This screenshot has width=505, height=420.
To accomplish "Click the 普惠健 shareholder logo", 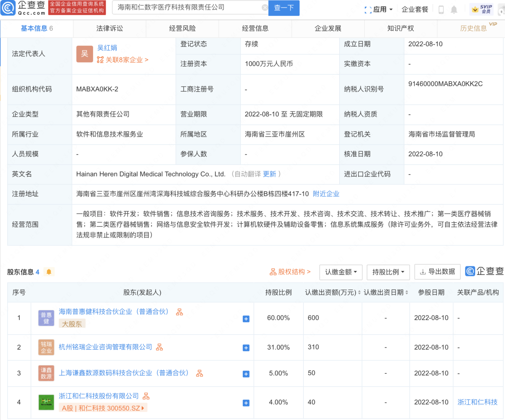I will (46, 318).
